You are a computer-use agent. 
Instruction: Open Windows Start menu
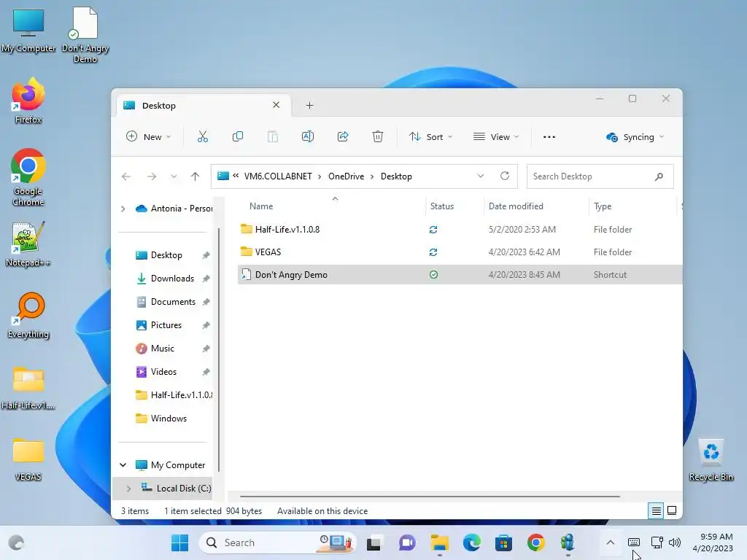(179, 542)
